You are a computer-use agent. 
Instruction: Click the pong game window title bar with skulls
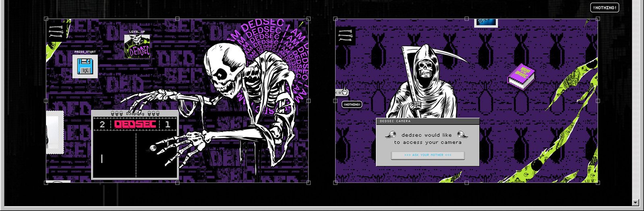pyautogui.click(x=135, y=114)
